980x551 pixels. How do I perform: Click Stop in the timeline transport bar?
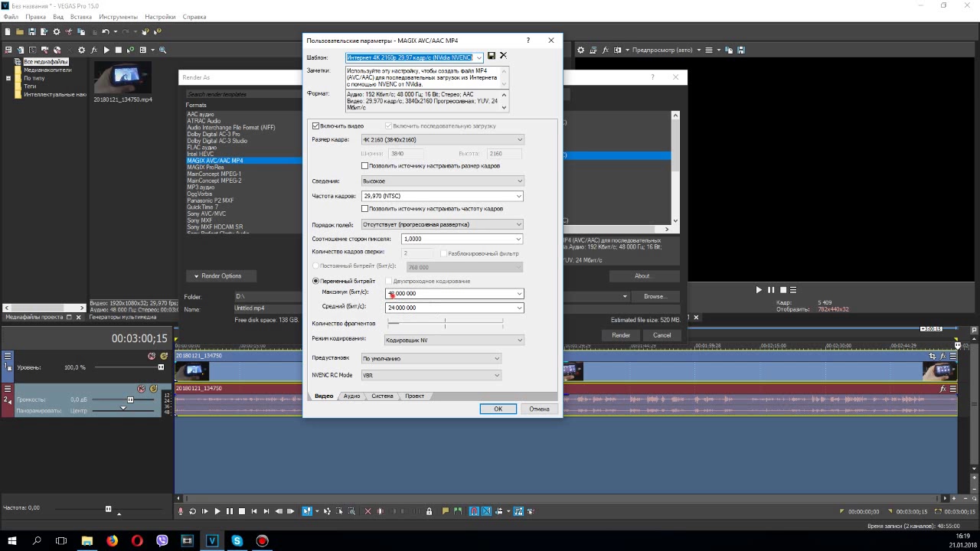click(x=242, y=511)
